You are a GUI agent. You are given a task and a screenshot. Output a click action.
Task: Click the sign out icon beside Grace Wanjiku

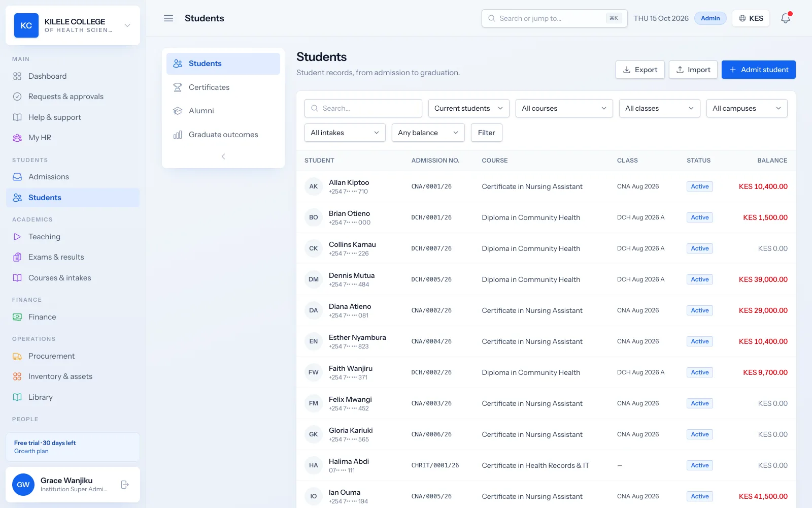tap(125, 485)
